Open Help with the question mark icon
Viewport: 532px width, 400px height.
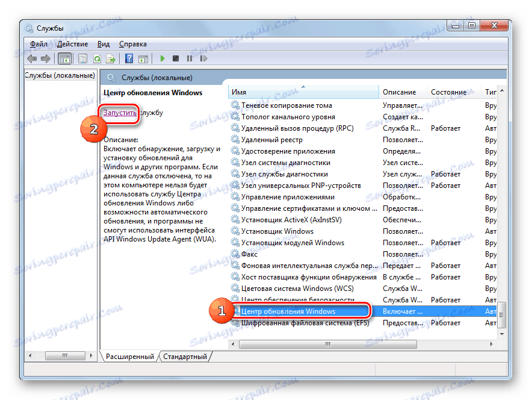point(129,59)
